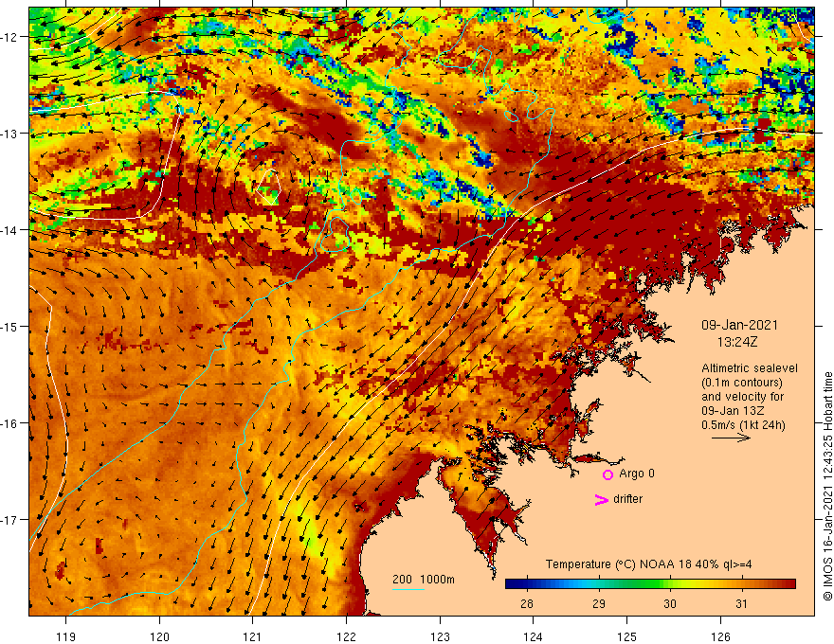The image size is (834, 644).
Task: Click the 'Altimetric sealevel' caption line
Action: [x=750, y=367]
